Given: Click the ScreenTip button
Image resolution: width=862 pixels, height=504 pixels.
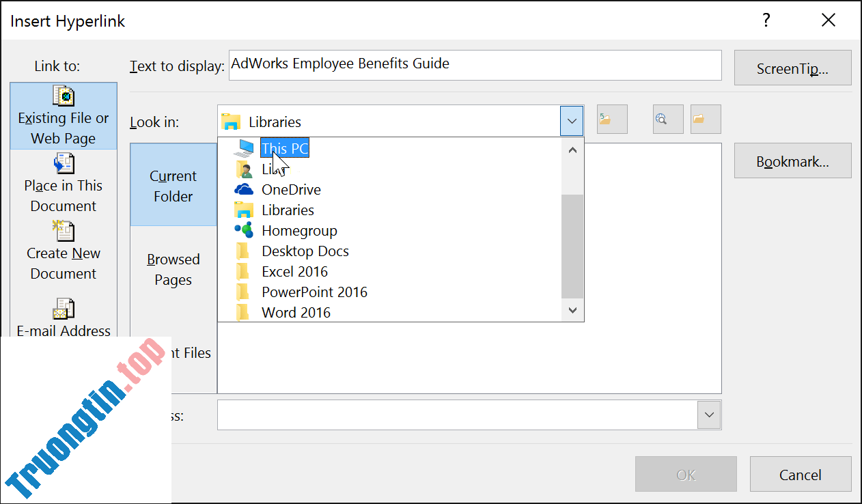Looking at the screenshot, I should pos(792,68).
